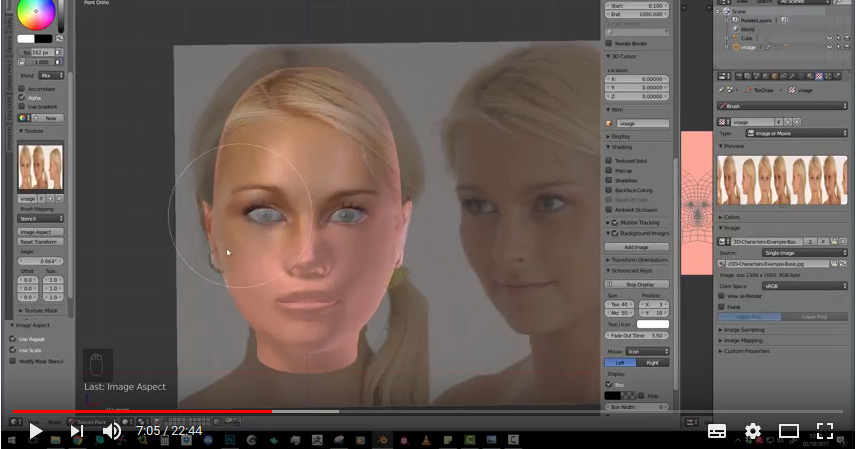The width and height of the screenshot is (856, 449).
Task: Expand the Image Mapping panel
Action: pos(741,340)
